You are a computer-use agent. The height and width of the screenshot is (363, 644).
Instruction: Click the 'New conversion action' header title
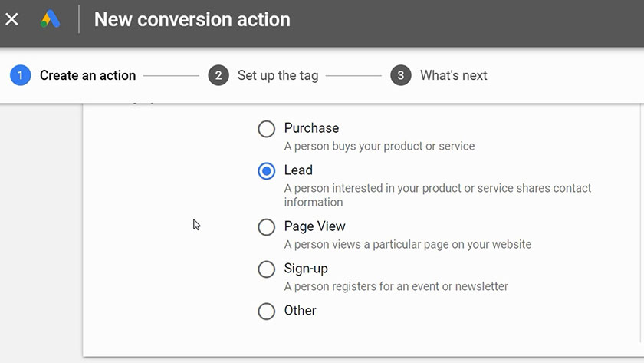point(192,20)
